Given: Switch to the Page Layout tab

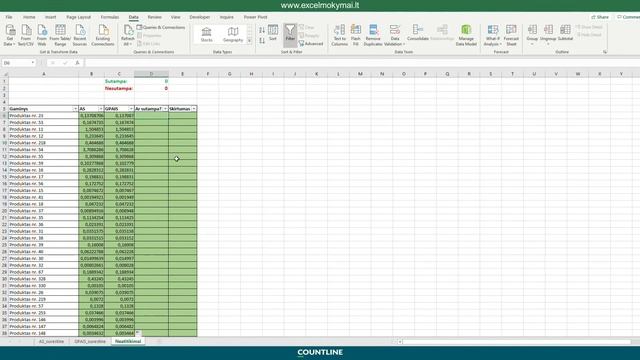Looking at the screenshot, I should click(78, 17).
